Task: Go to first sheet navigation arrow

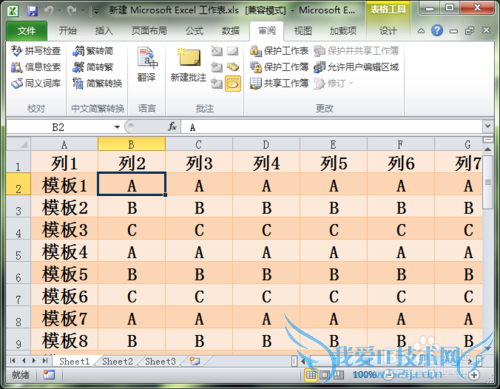Action: [x=13, y=360]
